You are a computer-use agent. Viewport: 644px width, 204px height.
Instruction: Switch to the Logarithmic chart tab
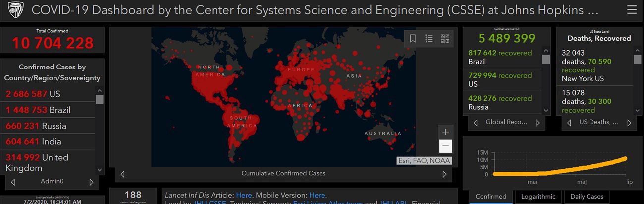(x=538, y=197)
